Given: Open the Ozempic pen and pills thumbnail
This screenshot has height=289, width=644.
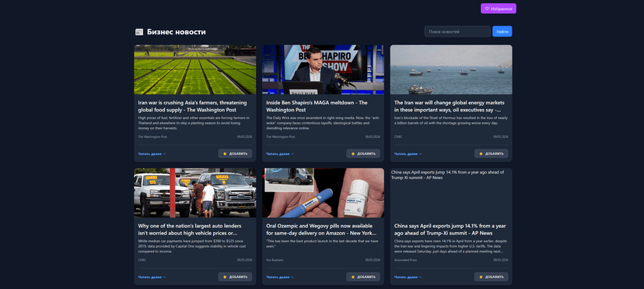Looking at the screenshot, I should [323, 193].
